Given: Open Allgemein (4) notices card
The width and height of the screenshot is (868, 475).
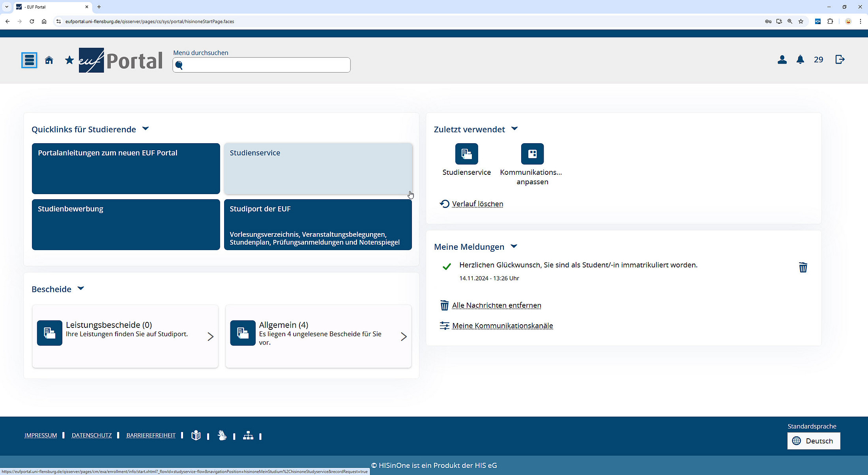Looking at the screenshot, I should (318, 336).
